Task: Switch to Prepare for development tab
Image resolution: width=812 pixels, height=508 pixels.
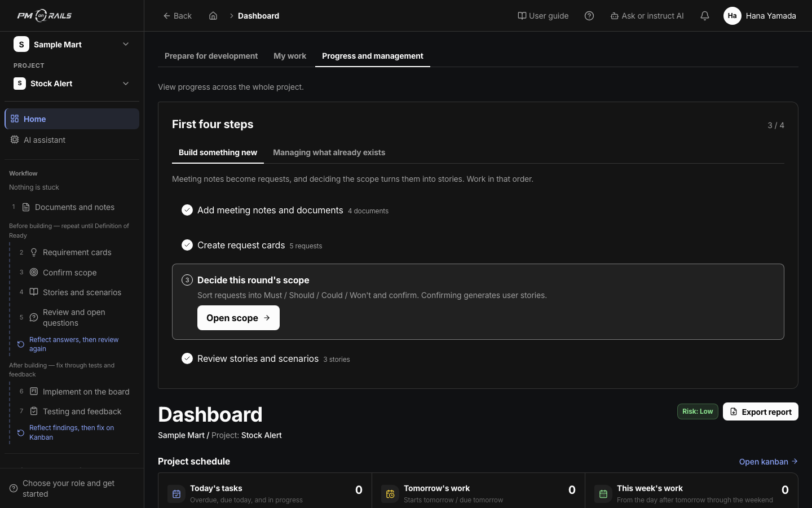Action: pos(211,56)
